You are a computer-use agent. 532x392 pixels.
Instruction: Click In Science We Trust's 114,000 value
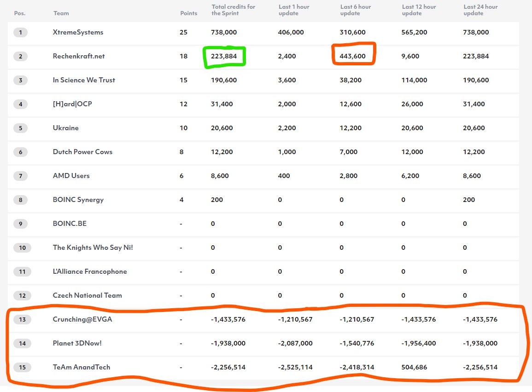coord(414,81)
